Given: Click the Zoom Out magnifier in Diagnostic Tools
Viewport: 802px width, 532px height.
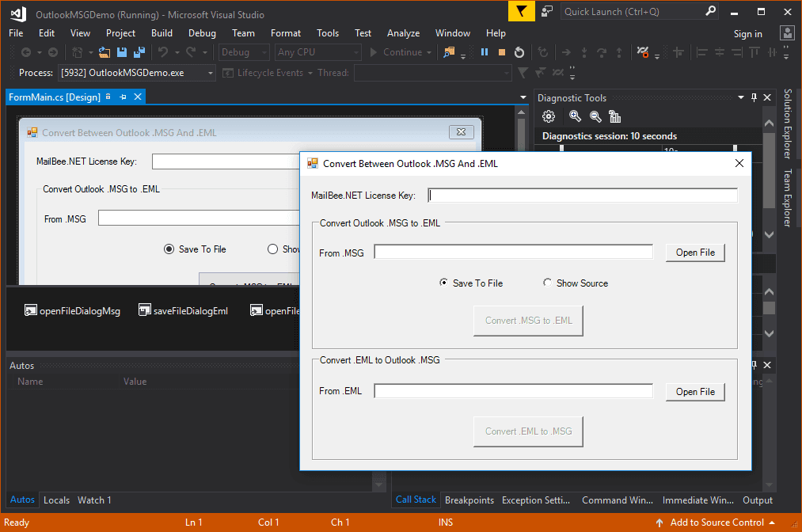Looking at the screenshot, I should (595, 116).
